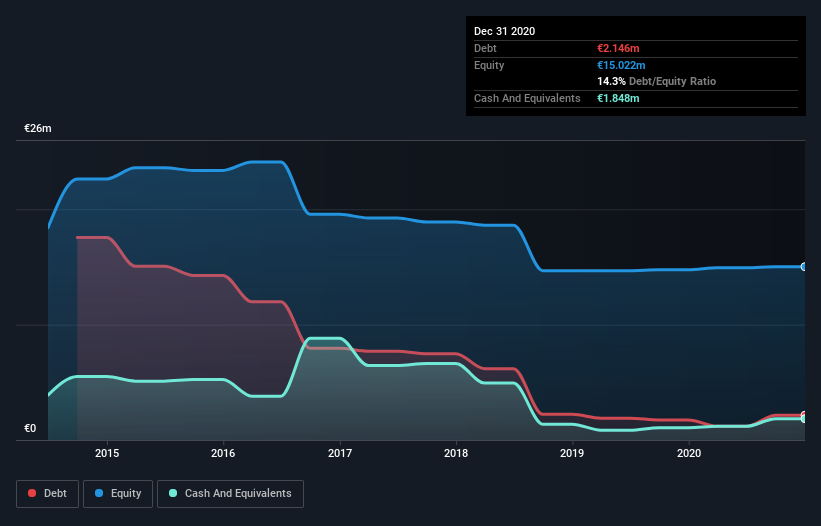This screenshot has width=821, height=526.
Task: Click the Equity row label in tooltip
Action: [489, 65]
